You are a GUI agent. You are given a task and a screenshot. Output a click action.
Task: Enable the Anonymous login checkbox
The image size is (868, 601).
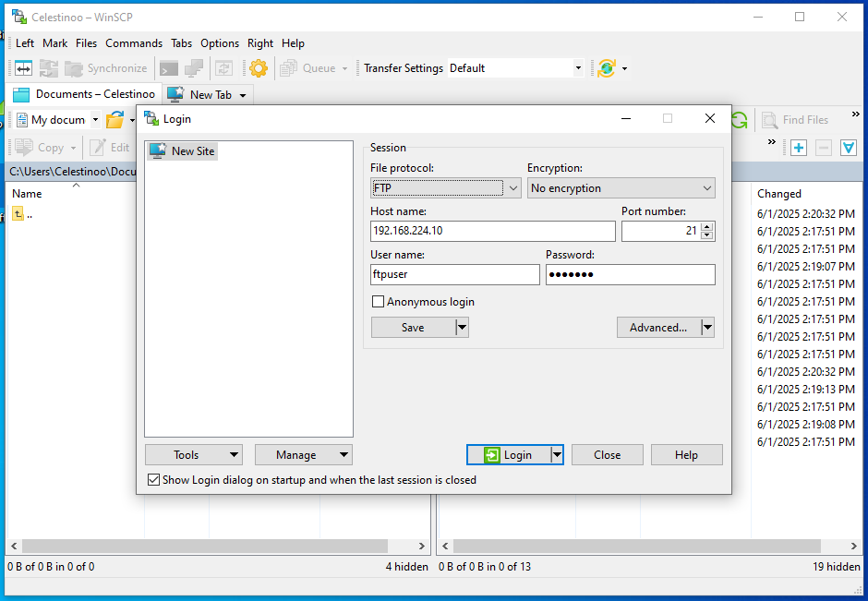tap(378, 302)
